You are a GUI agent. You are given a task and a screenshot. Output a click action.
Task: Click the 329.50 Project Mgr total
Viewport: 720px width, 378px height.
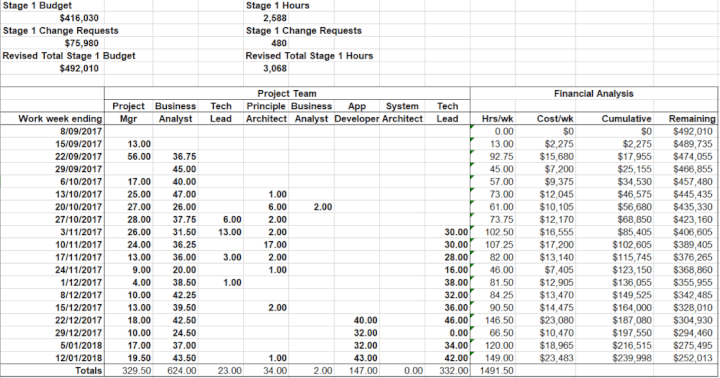pos(136,371)
